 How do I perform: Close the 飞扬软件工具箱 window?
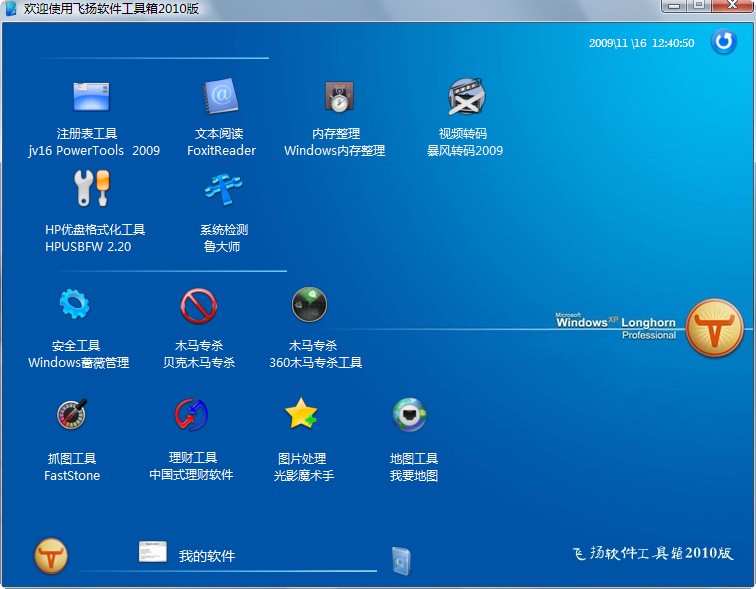(x=732, y=5)
